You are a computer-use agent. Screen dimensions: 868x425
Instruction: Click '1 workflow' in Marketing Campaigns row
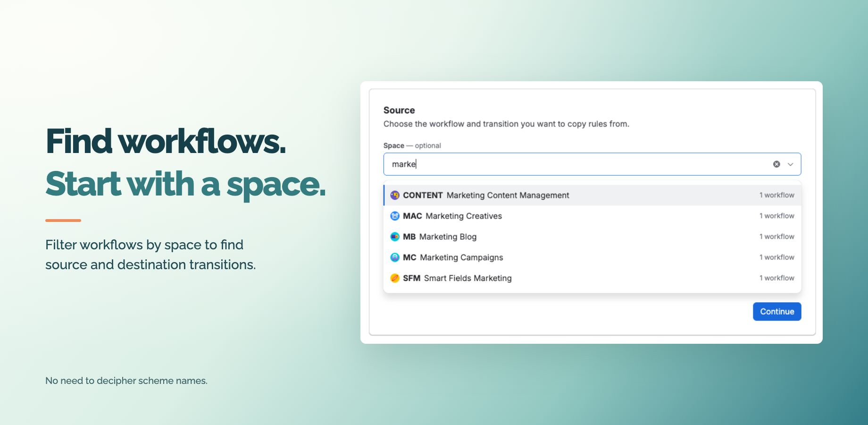click(776, 257)
